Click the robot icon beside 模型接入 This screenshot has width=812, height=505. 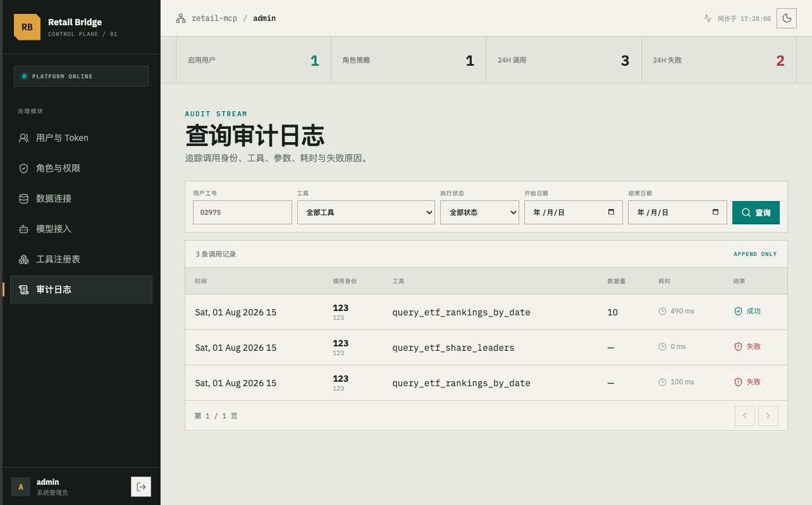pos(24,229)
